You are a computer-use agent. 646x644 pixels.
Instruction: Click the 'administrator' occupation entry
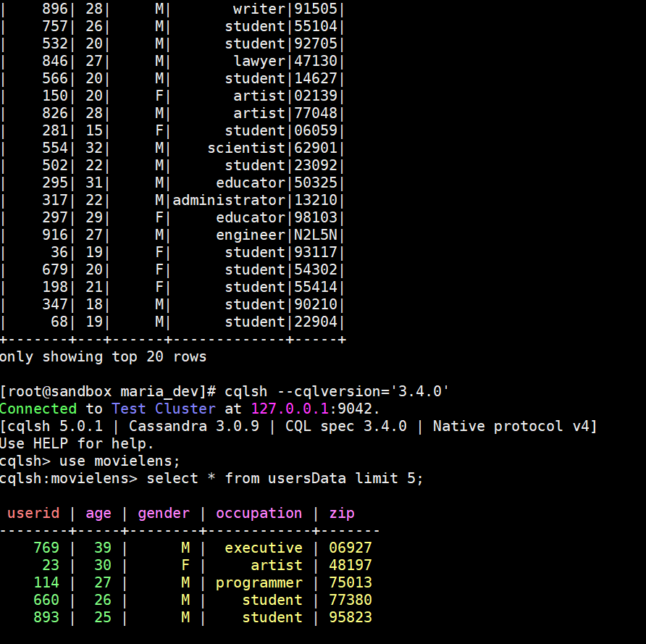[x=229, y=200]
